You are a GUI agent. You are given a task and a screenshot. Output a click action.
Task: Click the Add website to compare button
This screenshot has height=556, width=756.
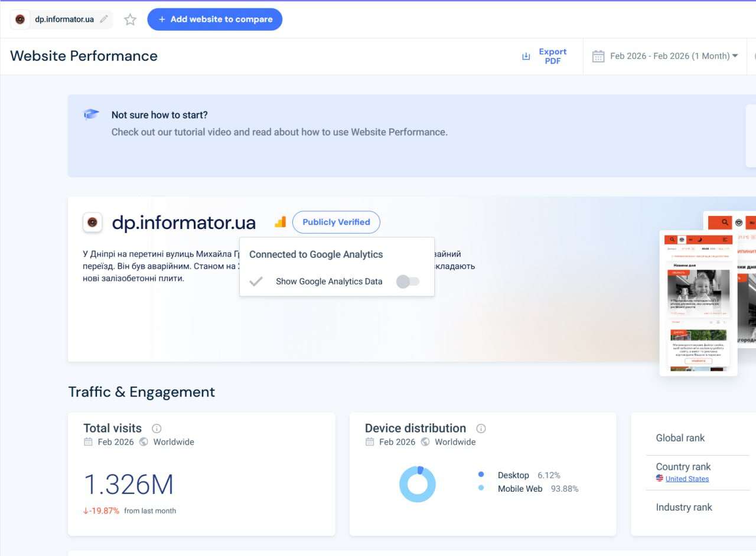[214, 19]
